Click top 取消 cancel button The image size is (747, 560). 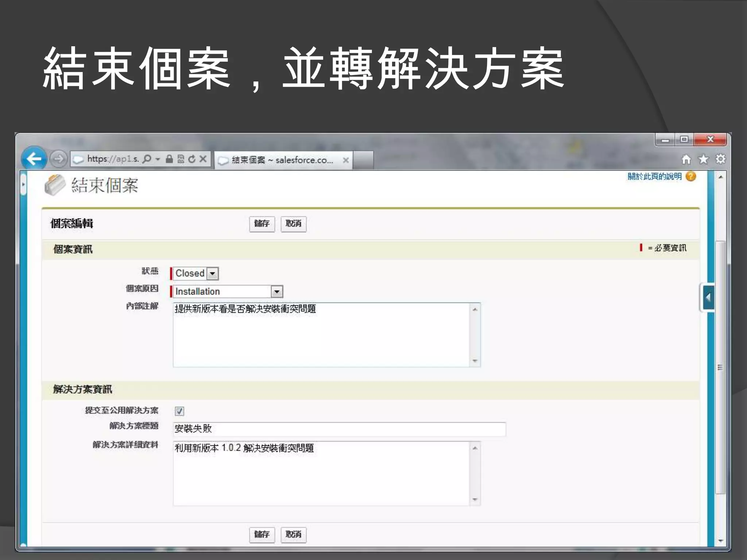[x=293, y=224]
